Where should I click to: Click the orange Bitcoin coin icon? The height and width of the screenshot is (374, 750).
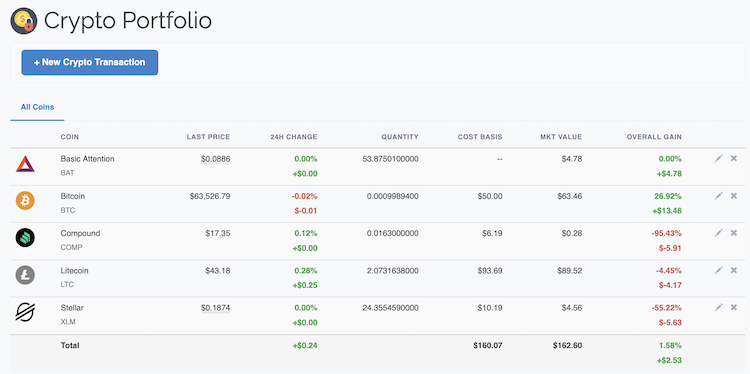[25, 201]
